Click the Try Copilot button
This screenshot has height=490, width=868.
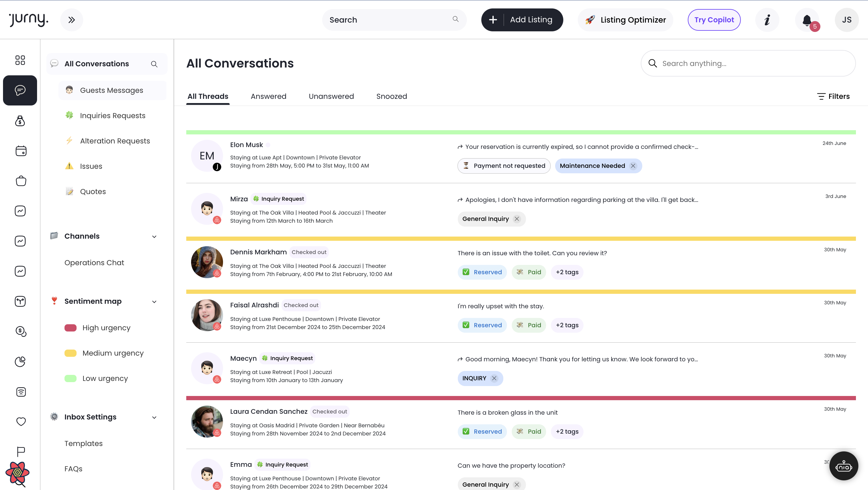pyautogui.click(x=714, y=20)
